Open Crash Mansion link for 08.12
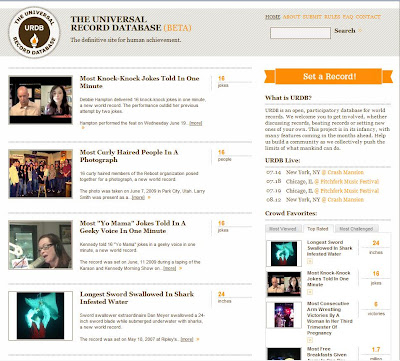Image resolution: width=400 pixels, height=361 pixels. pyautogui.click(x=342, y=200)
